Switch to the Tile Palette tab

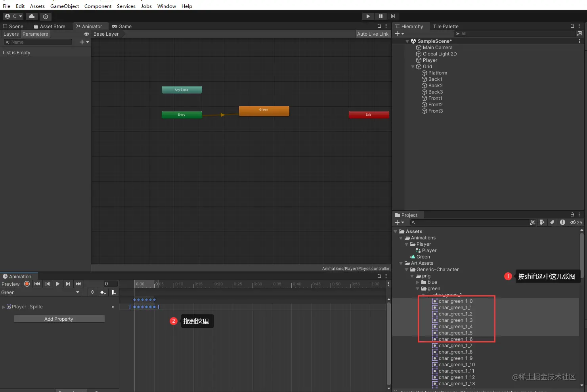click(446, 26)
